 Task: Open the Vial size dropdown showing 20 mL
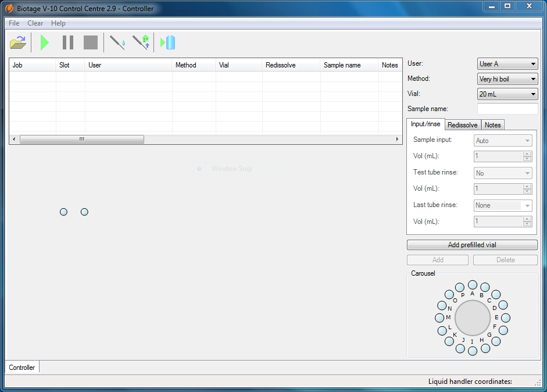tap(507, 94)
